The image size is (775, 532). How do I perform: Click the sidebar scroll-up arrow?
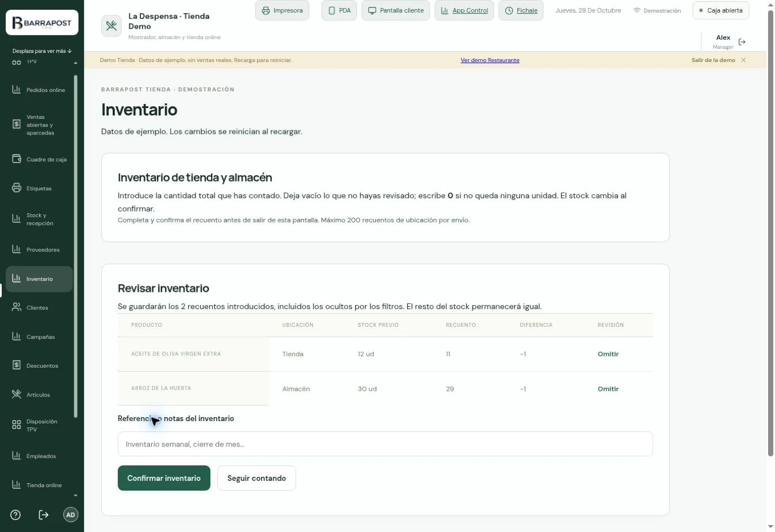[75, 63]
